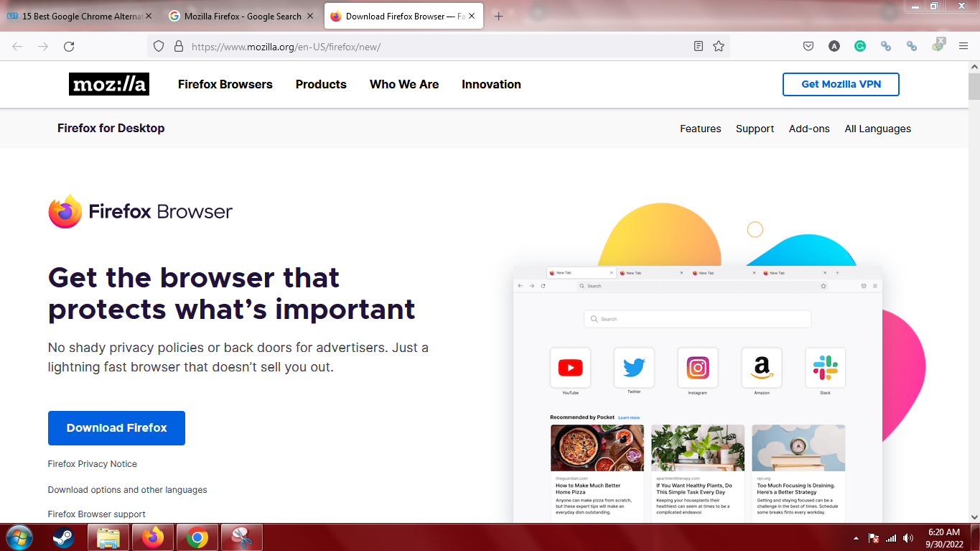Click the site security padlock icon

tap(179, 46)
